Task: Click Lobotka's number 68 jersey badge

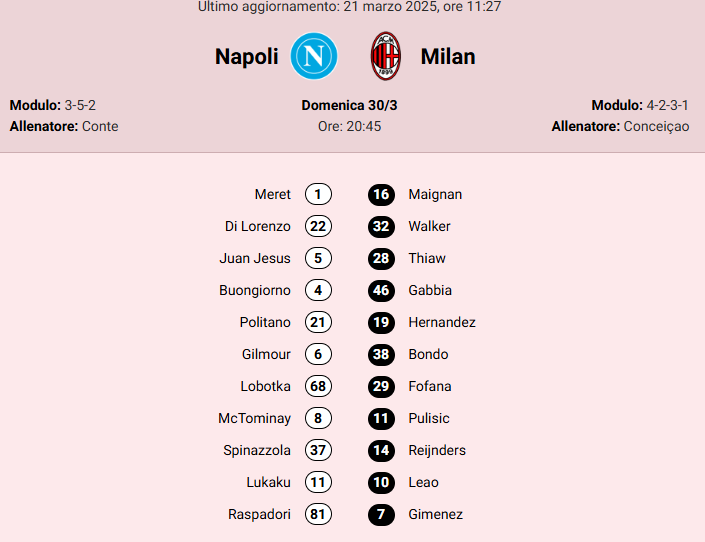Action: coord(318,386)
